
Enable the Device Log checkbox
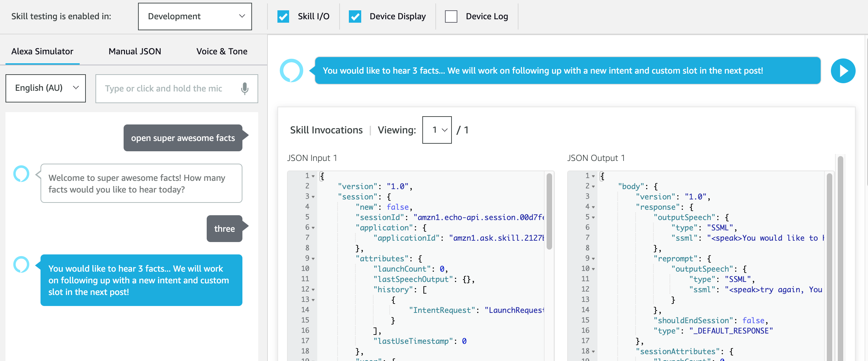coord(451,17)
